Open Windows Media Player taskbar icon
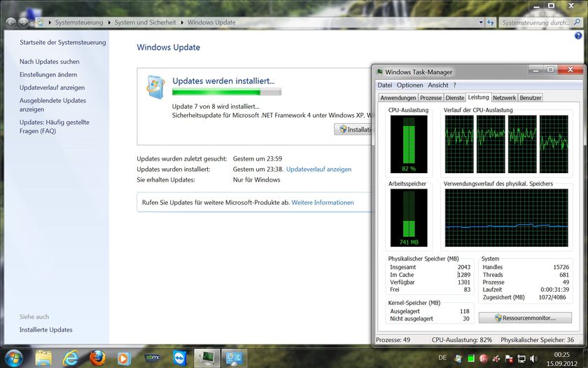 [124, 359]
